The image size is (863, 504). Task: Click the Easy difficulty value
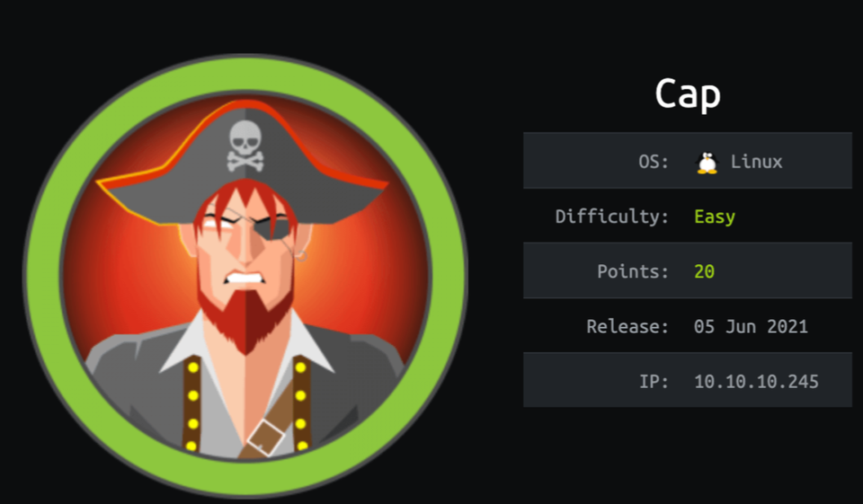(x=715, y=217)
